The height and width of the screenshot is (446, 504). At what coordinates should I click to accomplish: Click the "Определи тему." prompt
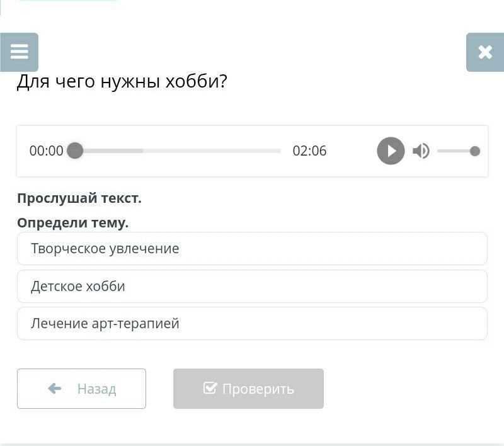coord(72,222)
